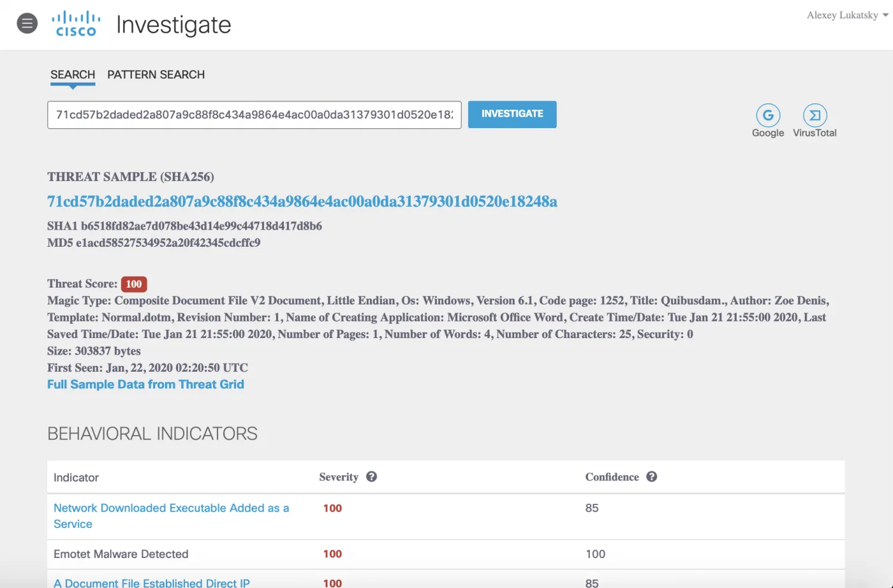893x588 pixels.
Task: Open VirusTotal lookup icon
Action: (815, 115)
